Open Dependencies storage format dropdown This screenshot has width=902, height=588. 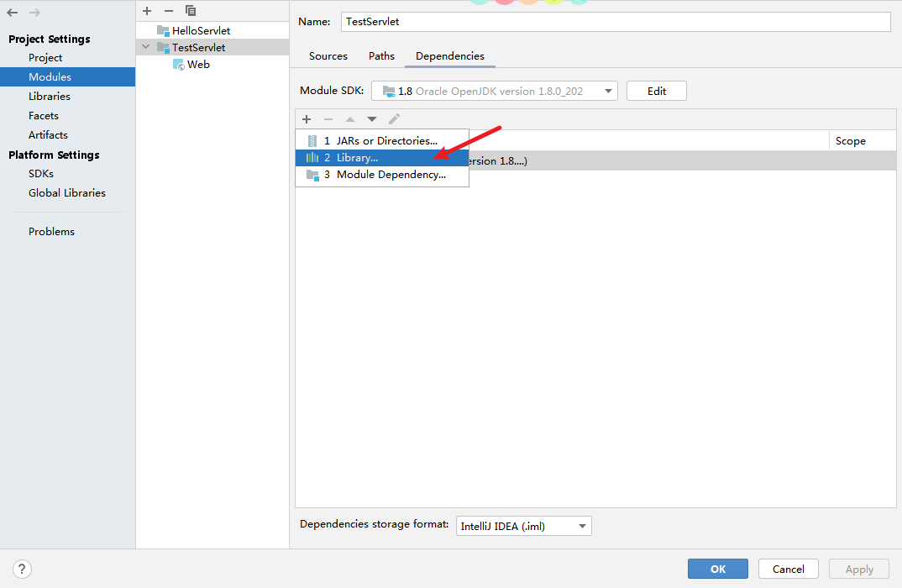pos(523,526)
